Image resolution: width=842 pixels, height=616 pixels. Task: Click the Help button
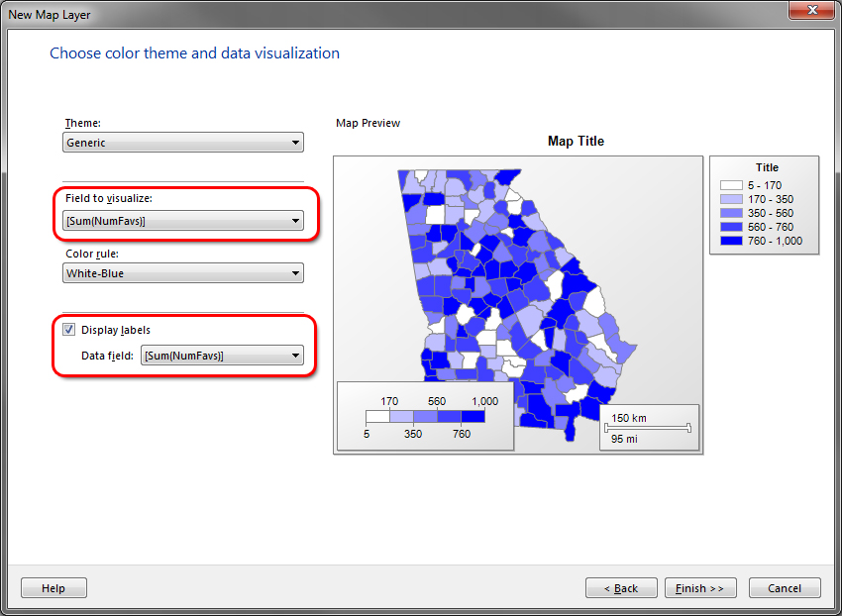53,588
